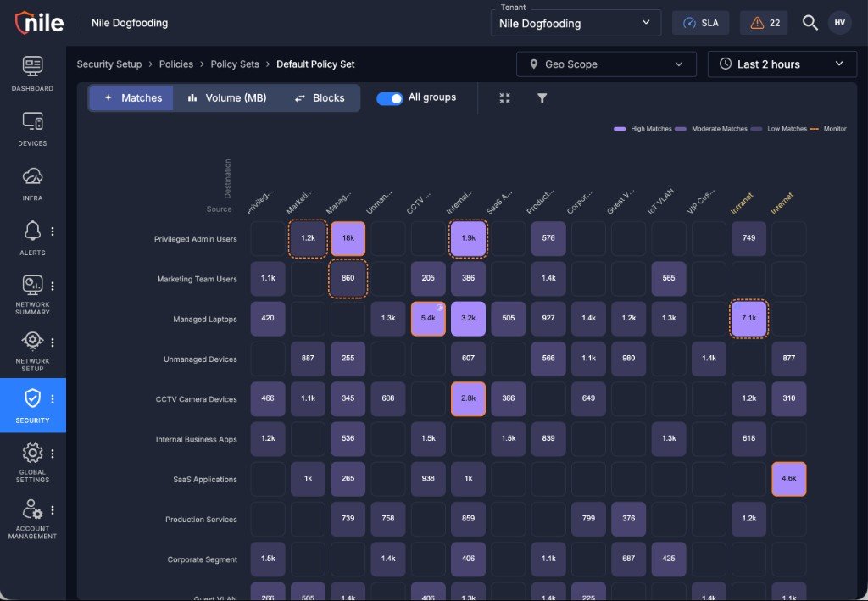Open the Last 2 hours time dropdown
This screenshot has height=601, width=868.
tap(782, 64)
